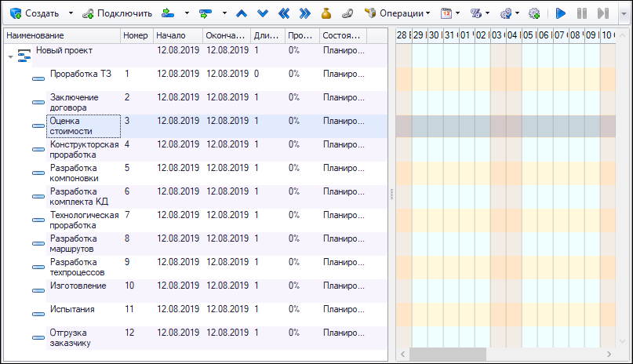Click the gear settings icon
This screenshot has width=633, height=364.
(x=534, y=13)
